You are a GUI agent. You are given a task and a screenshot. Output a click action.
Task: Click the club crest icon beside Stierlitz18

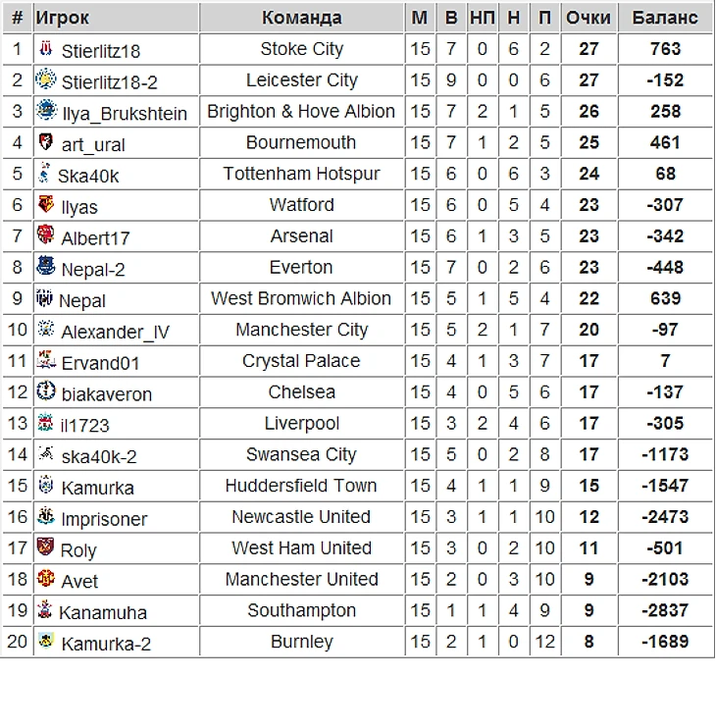[48, 48]
